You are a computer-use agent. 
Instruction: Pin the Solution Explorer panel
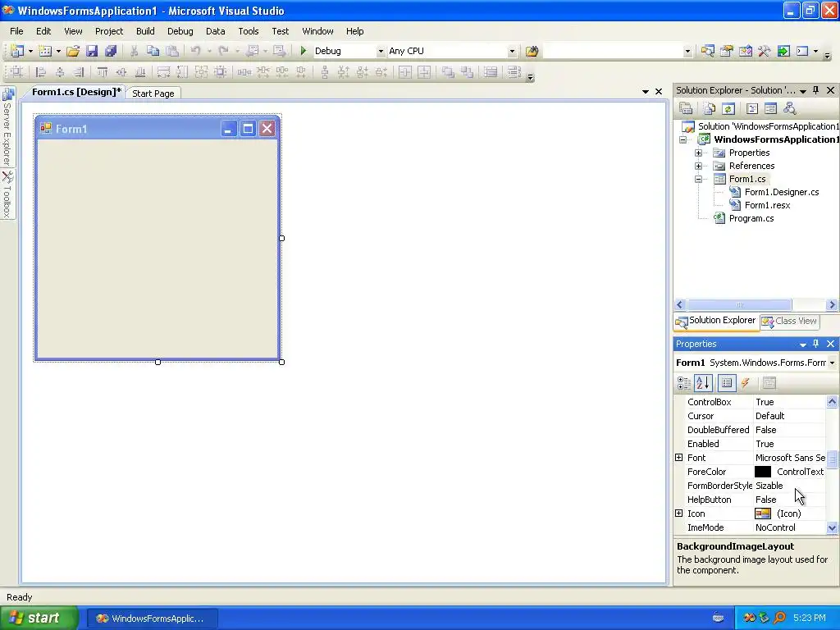816,90
